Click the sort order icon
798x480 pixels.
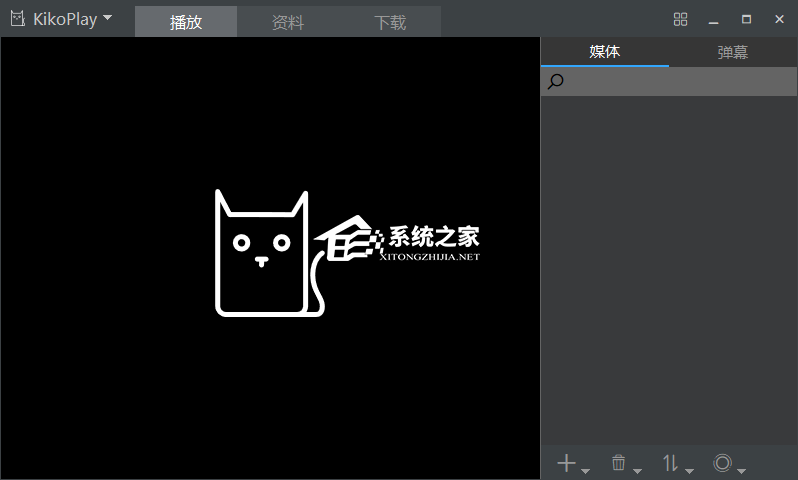point(670,463)
